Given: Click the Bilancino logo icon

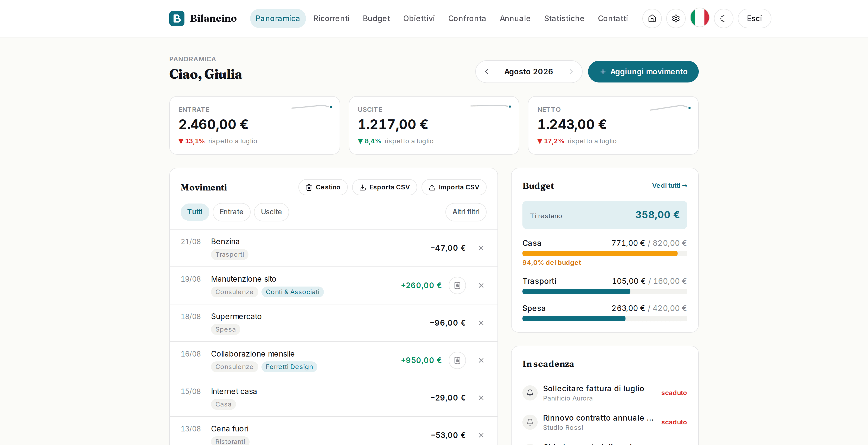Looking at the screenshot, I should tap(177, 18).
